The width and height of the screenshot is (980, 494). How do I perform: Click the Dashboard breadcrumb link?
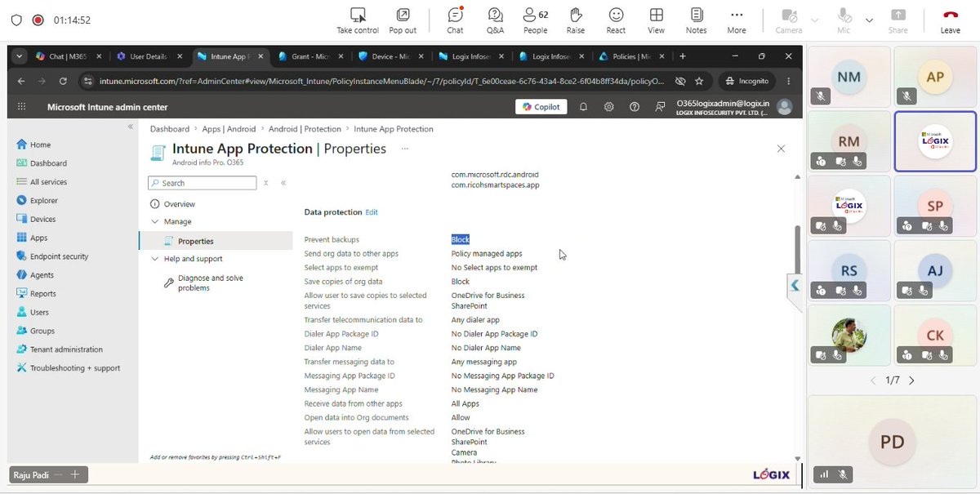click(170, 129)
